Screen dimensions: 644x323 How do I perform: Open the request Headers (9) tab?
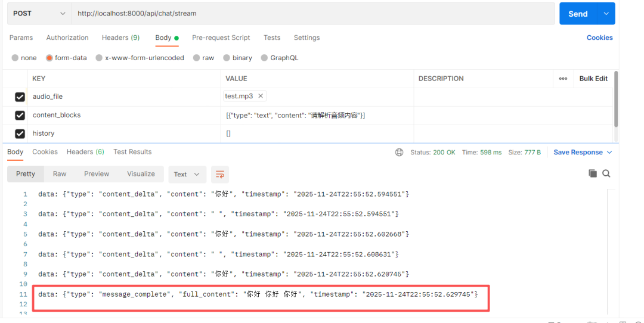pyautogui.click(x=120, y=38)
